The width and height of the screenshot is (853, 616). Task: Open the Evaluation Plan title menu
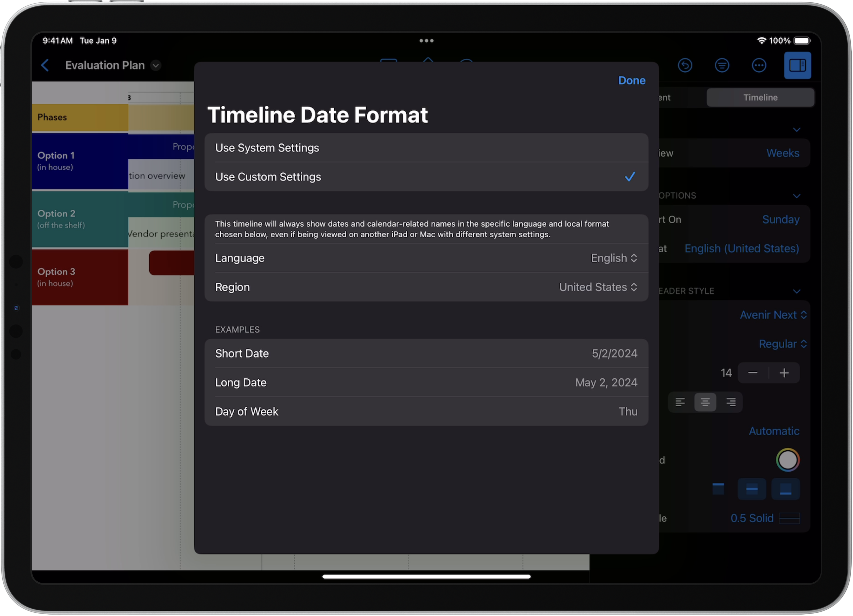pos(156,65)
